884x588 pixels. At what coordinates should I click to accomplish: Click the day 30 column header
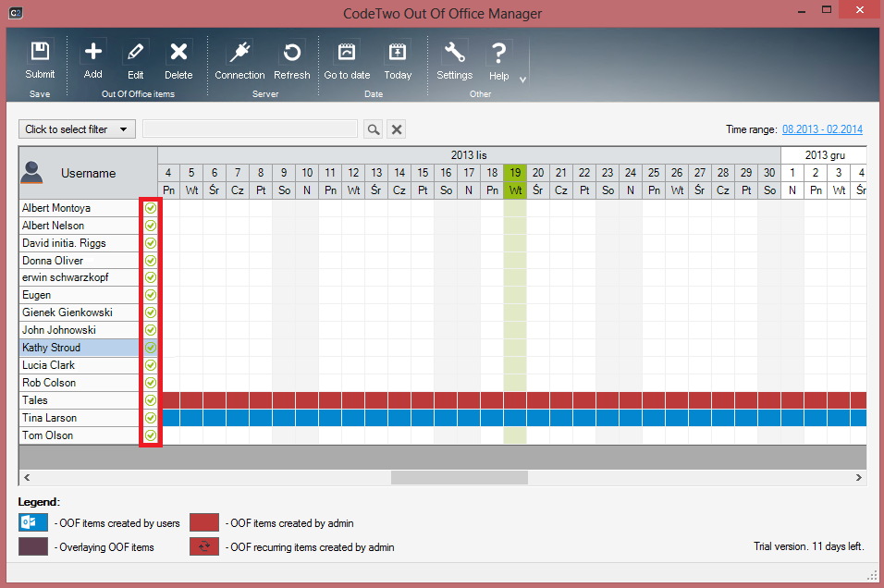769,173
